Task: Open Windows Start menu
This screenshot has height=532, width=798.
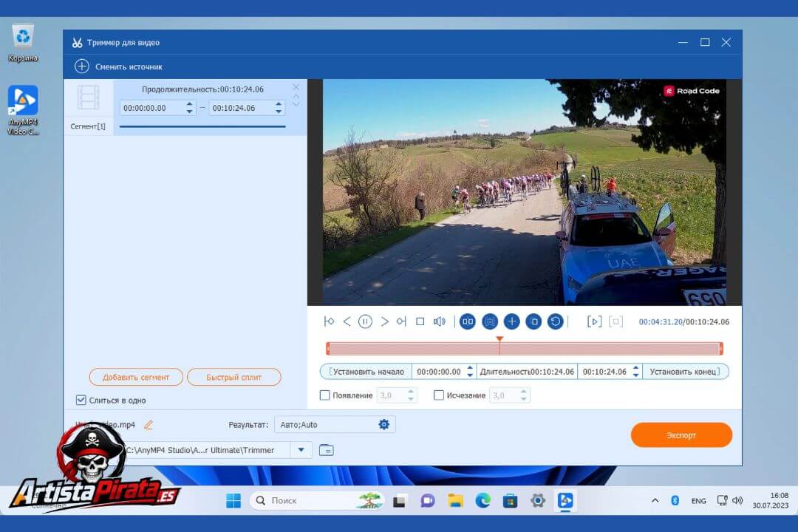Action: point(233,501)
